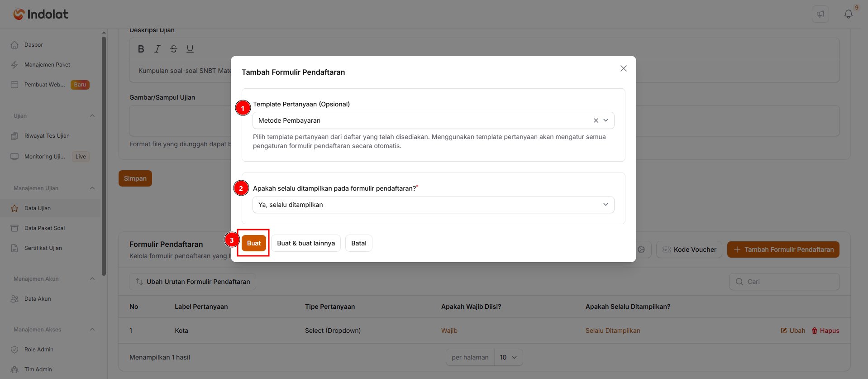The image size is (868, 379).
Task: Click the Tim Admin group icon
Action: [14, 369]
